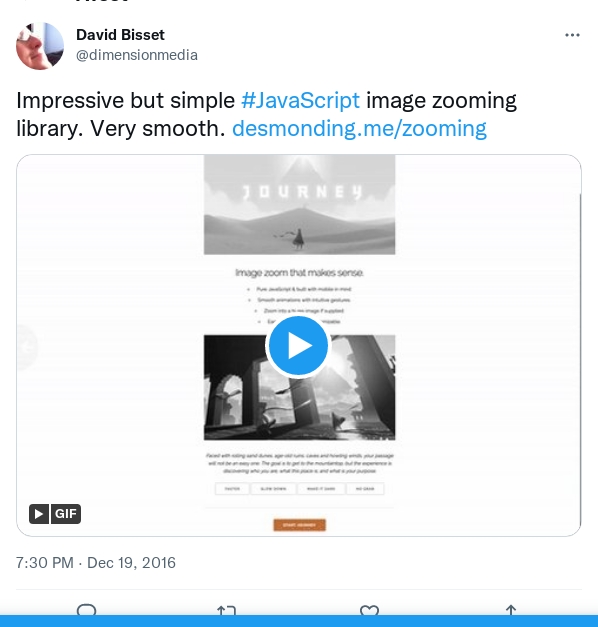Follow the #JavaScript hashtag
This screenshot has height=627, width=598.
(300, 100)
